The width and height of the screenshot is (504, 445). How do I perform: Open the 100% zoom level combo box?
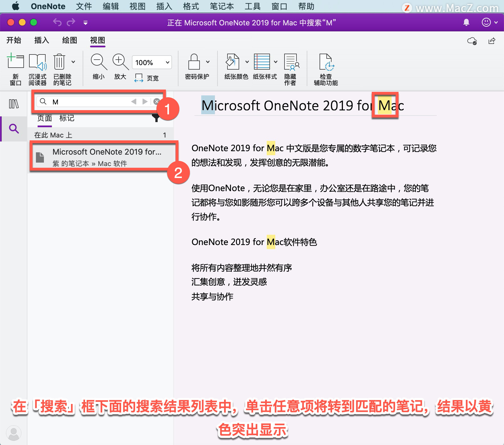152,62
